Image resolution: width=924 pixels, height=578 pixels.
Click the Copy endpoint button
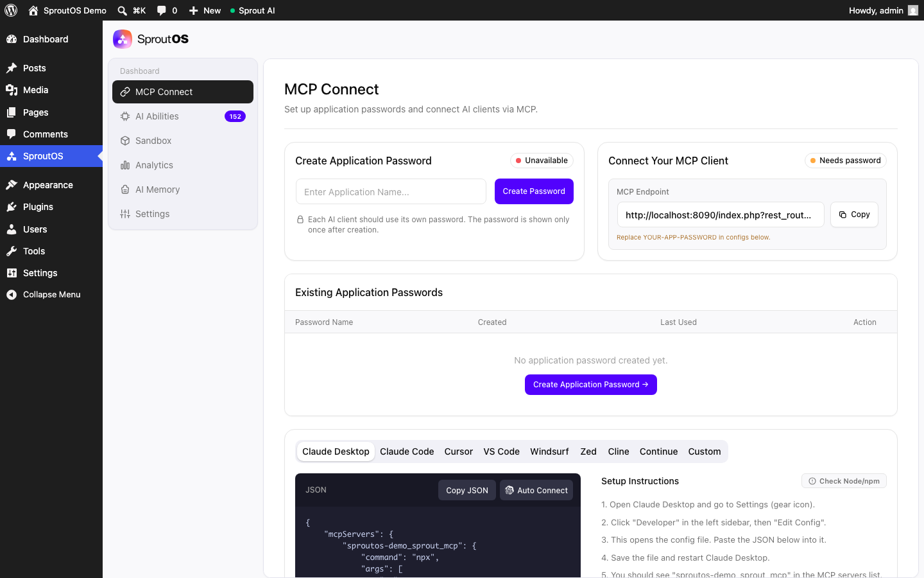tap(854, 215)
